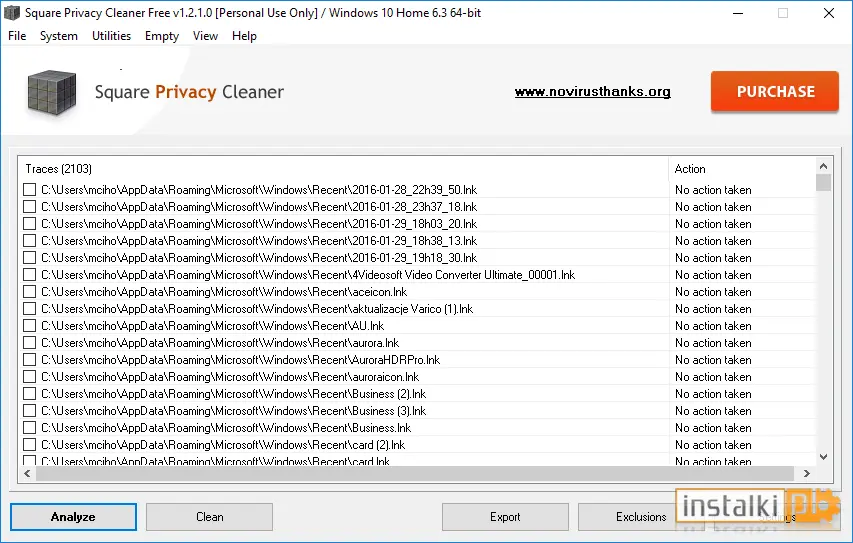This screenshot has width=853, height=543.
Task: Click the Clean button
Action: click(x=209, y=517)
